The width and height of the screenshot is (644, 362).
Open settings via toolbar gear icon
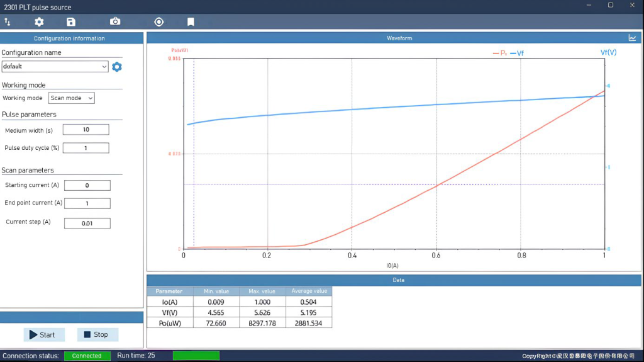click(39, 22)
